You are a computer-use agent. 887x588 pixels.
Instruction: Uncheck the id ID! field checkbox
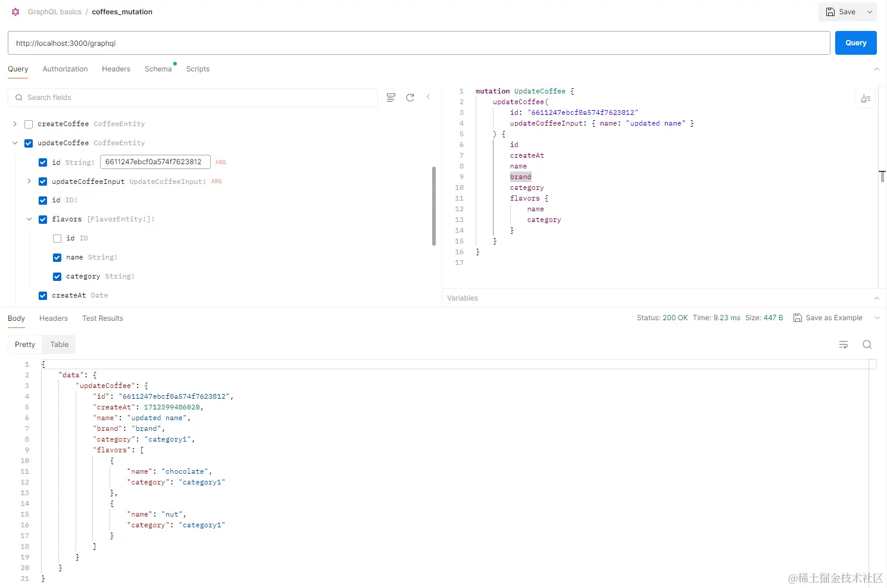[x=43, y=201]
